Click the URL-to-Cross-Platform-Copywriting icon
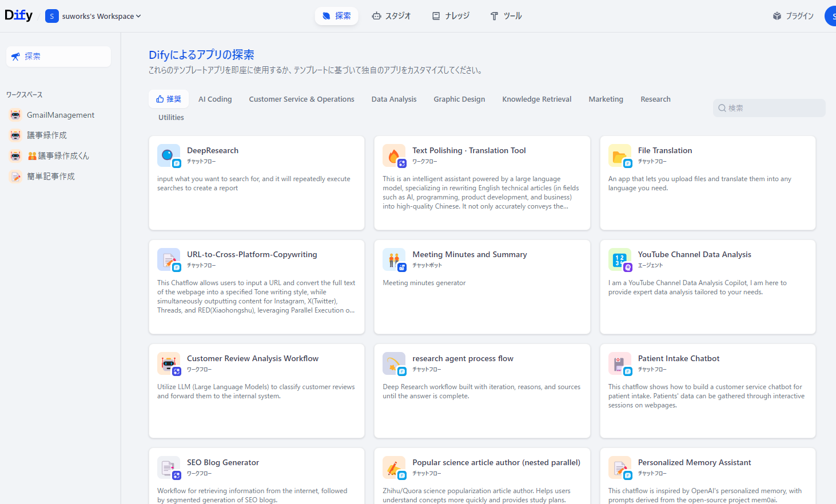The height and width of the screenshot is (504, 836). [169, 259]
